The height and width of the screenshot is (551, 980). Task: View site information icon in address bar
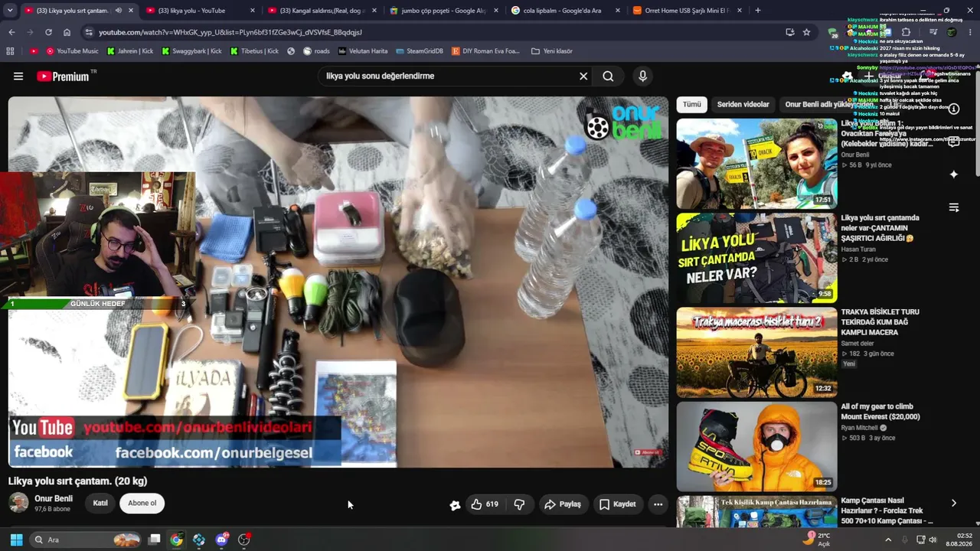[89, 32]
